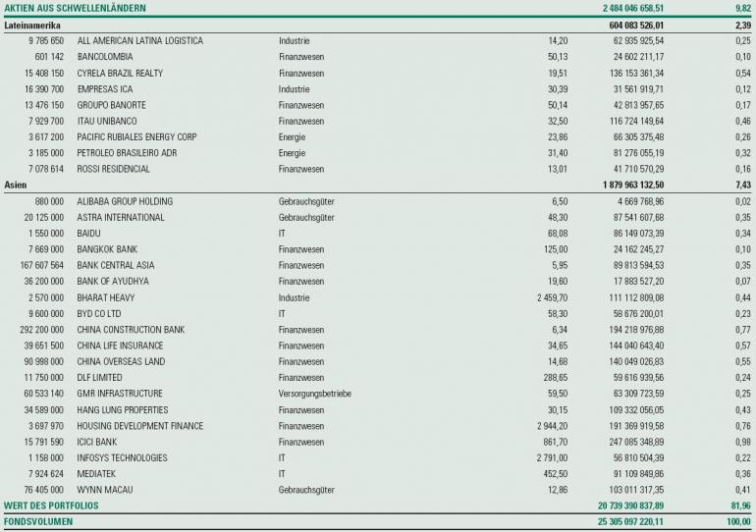
Task: Select quantity 76 405 000
Action: pos(43,490)
